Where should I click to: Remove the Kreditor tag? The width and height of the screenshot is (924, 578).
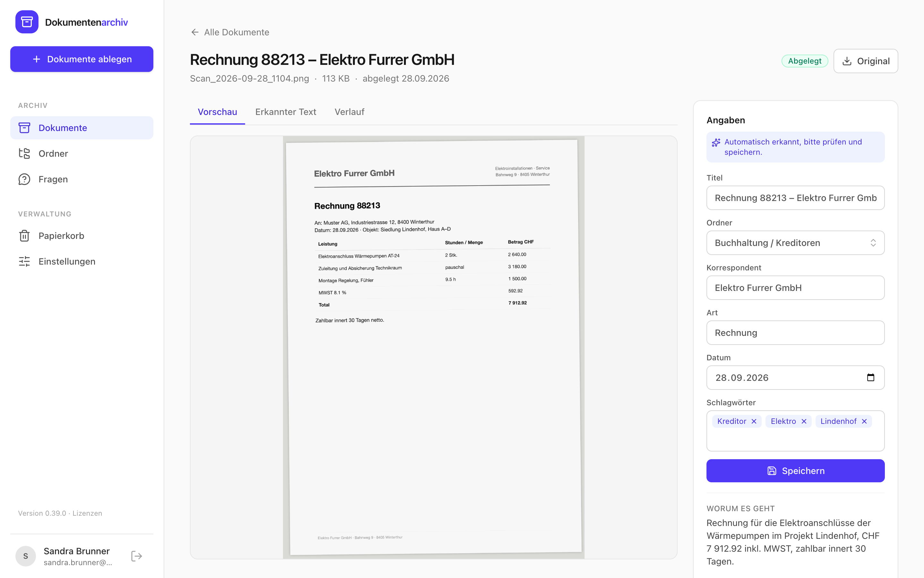tap(754, 421)
